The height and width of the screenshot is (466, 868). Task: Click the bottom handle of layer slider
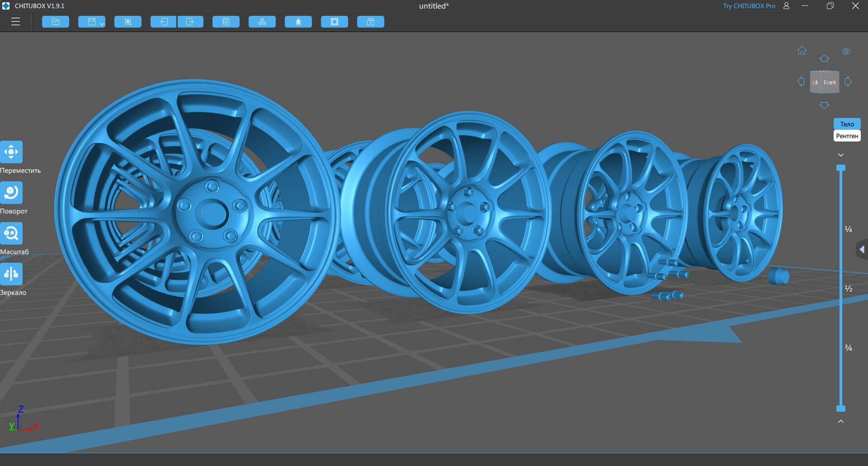pos(841,409)
